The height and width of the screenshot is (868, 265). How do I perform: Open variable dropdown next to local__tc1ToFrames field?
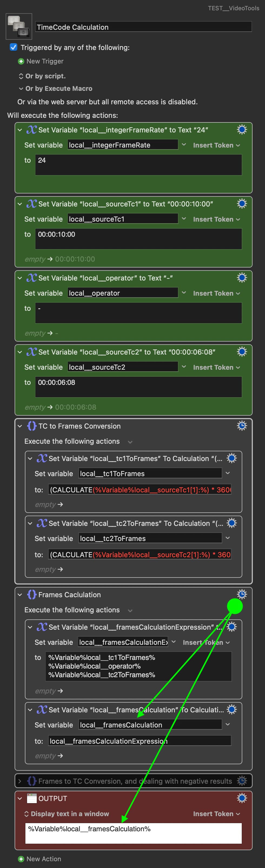pos(228,473)
